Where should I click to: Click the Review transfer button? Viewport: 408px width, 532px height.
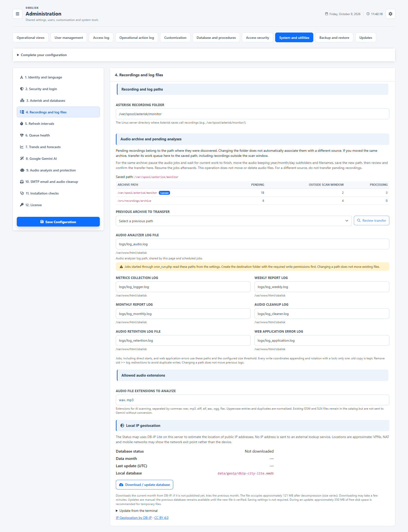(x=372, y=220)
